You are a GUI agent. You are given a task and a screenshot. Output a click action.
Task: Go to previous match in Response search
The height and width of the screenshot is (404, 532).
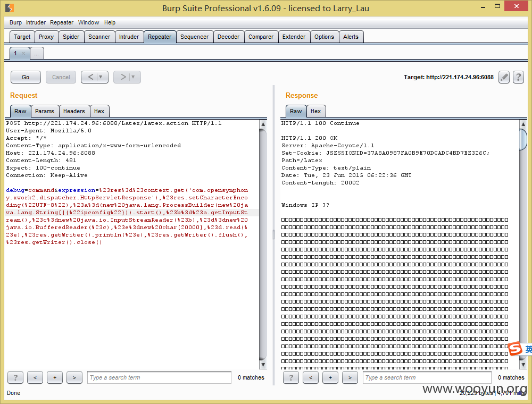(x=311, y=377)
